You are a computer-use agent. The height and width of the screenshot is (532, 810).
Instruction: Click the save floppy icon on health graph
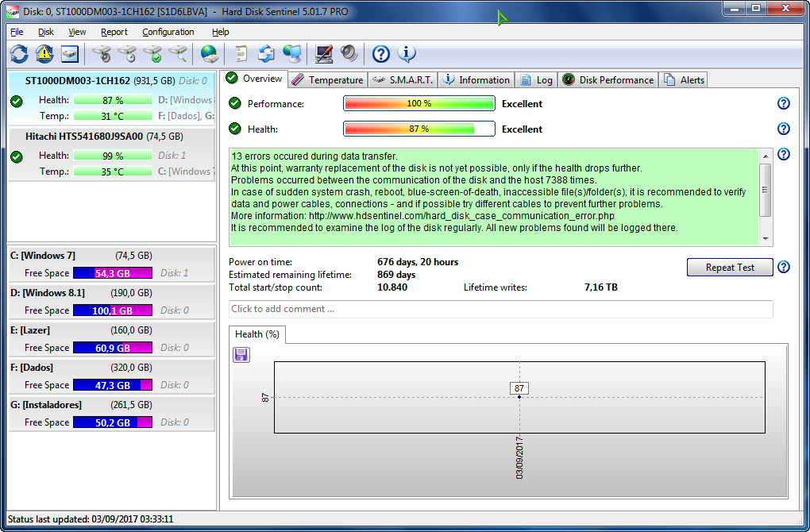[241, 354]
